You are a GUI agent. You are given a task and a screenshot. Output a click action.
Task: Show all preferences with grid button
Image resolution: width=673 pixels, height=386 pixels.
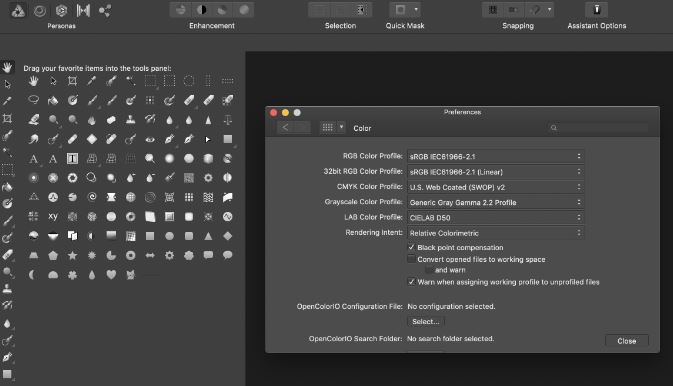coord(328,128)
